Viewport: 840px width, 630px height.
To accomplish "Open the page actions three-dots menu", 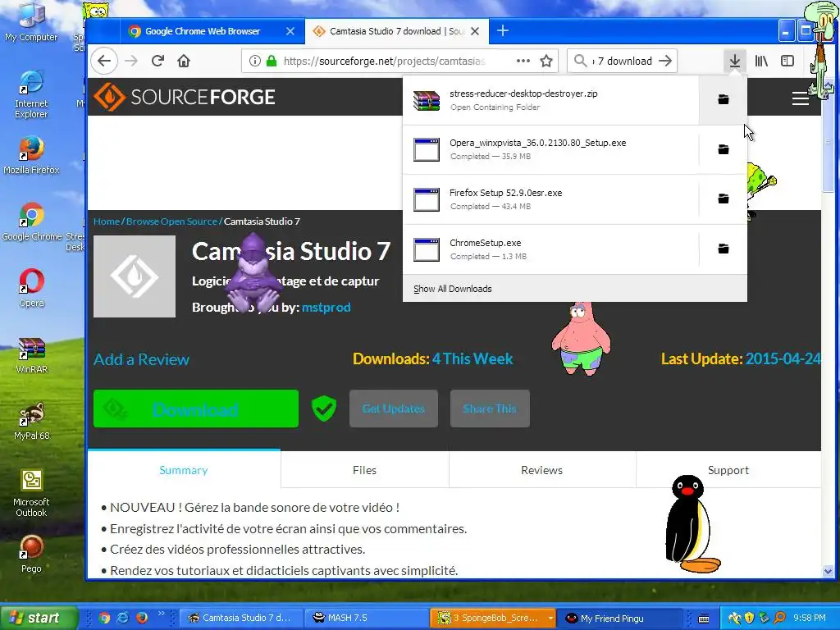I will (x=523, y=61).
